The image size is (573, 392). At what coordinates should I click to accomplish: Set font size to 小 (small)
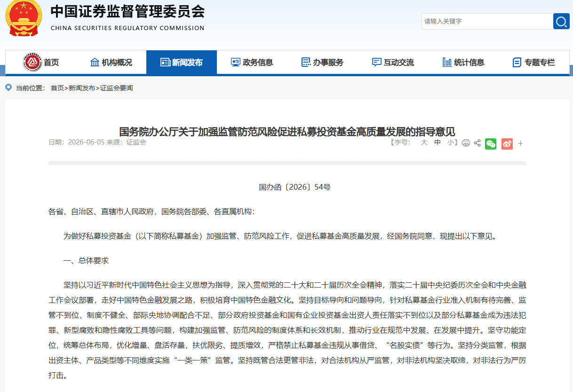[451, 142]
